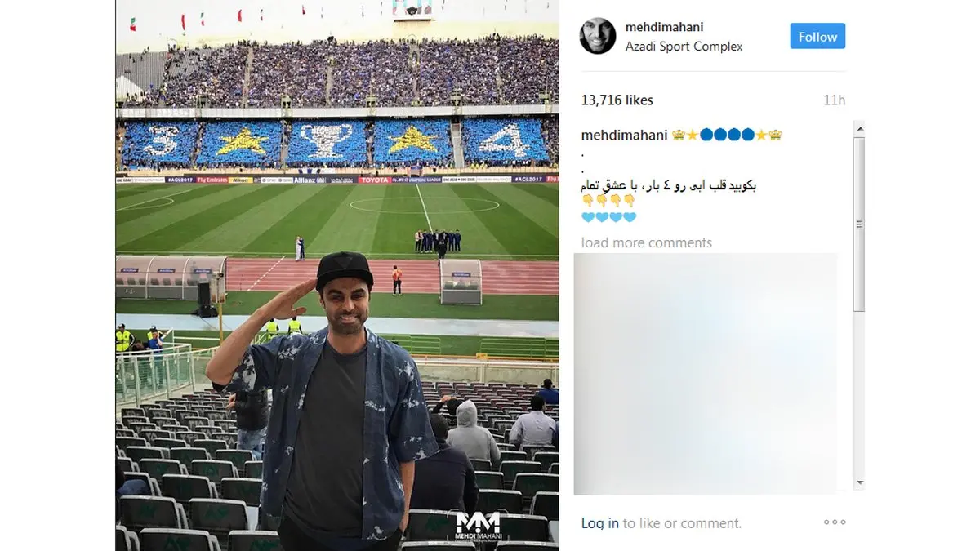Click the Log in link
Screen dimensions: 980x551
pyautogui.click(x=600, y=523)
